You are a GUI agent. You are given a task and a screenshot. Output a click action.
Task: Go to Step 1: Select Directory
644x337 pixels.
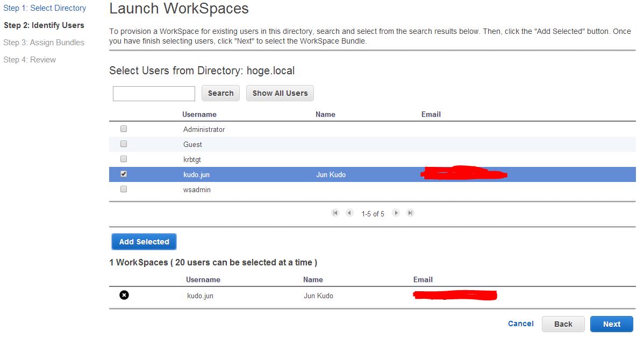(45, 8)
